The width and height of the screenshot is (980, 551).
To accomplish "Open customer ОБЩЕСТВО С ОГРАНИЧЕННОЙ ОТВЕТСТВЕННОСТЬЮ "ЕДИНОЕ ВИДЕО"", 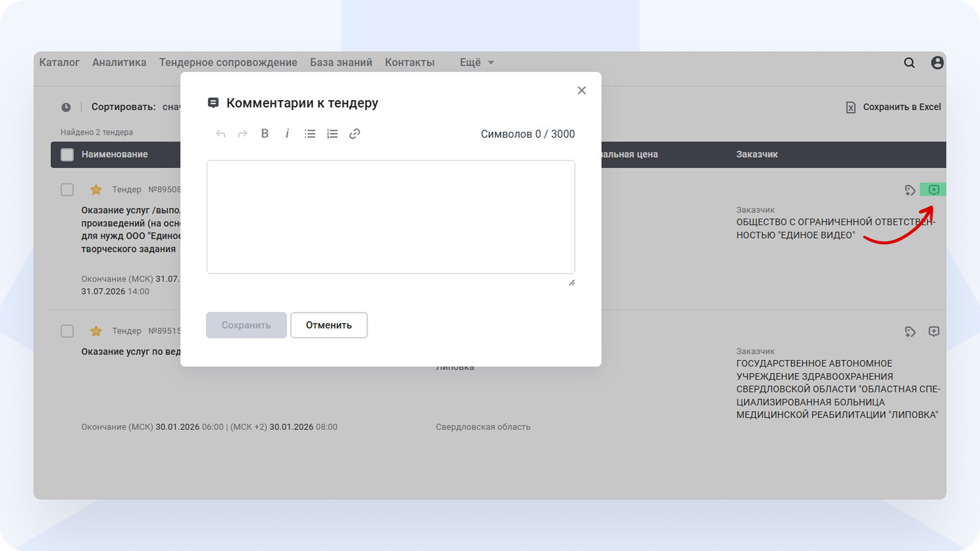I will click(x=836, y=229).
